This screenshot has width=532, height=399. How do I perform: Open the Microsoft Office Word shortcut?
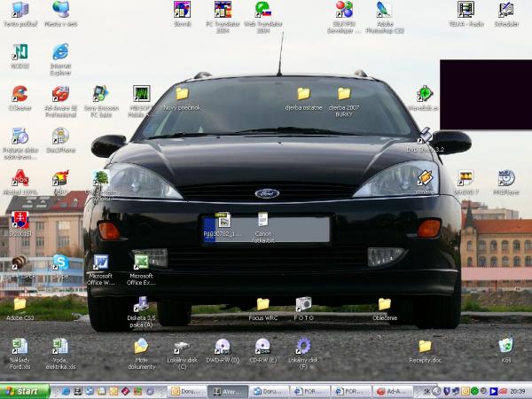pyautogui.click(x=100, y=262)
